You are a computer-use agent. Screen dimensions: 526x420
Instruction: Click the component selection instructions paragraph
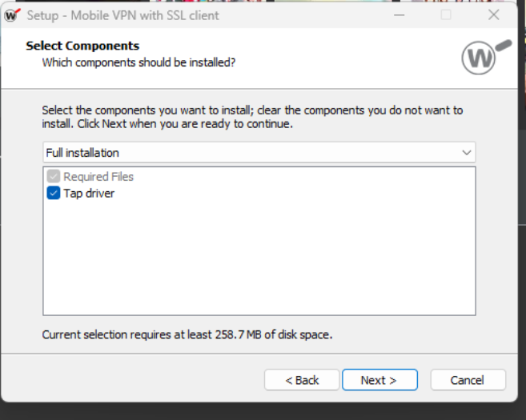(252, 118)
